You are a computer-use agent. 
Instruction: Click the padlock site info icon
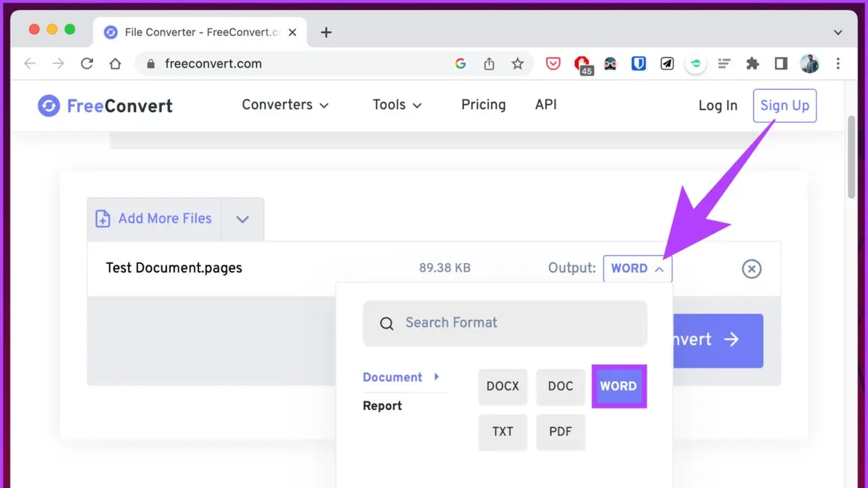click(x=150, y=64)
